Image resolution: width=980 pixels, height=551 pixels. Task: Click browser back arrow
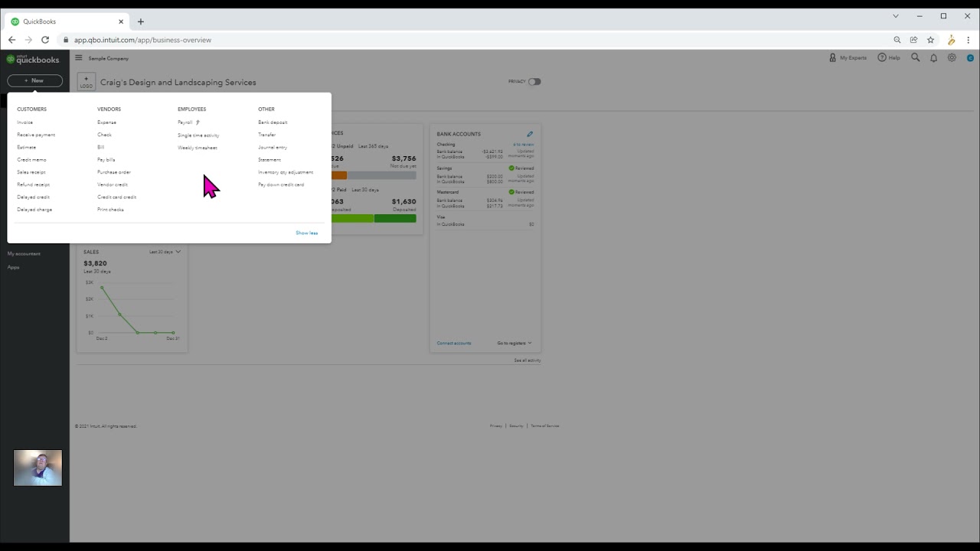(x=11, y=40)
